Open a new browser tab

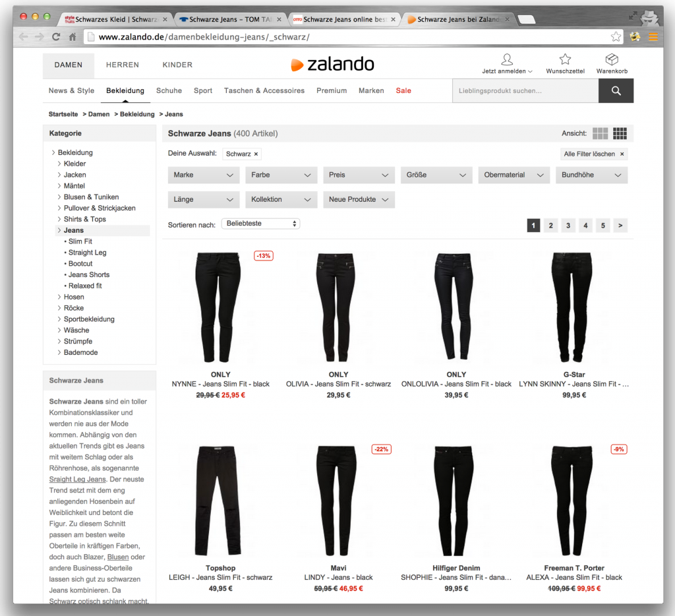coord(526,19)
